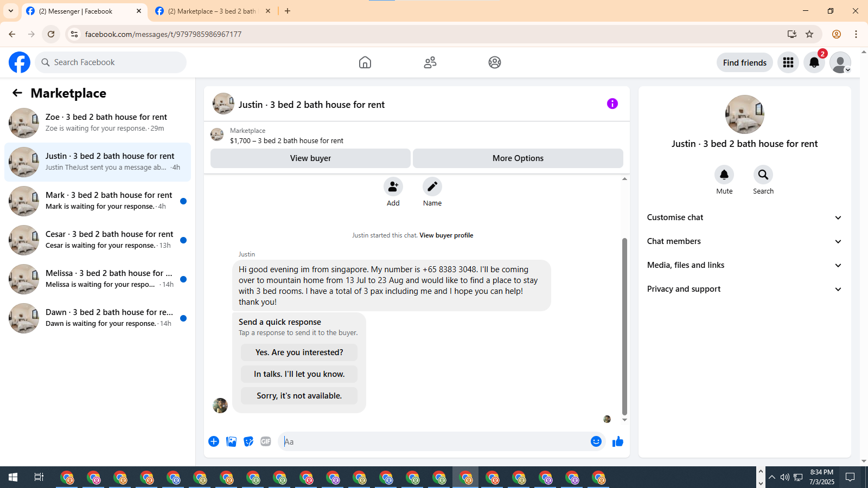Open Dawn's conversation in the list
868x488 pixels.
pos(98,318)
